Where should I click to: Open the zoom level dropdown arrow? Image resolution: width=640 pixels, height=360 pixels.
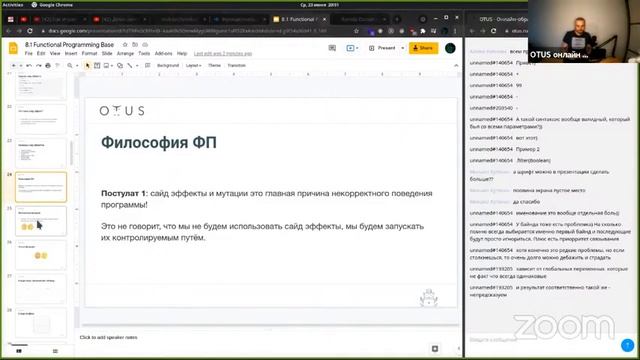point(77,65)
